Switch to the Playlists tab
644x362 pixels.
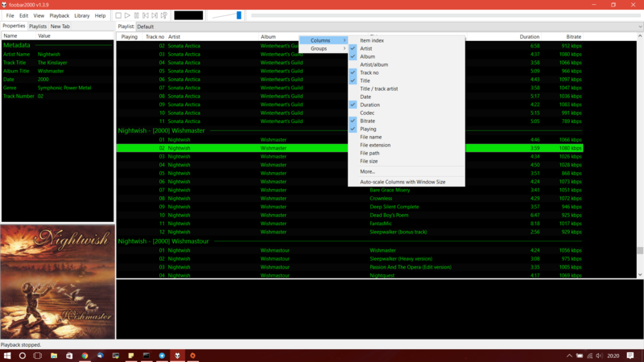(x=38, y=27)
